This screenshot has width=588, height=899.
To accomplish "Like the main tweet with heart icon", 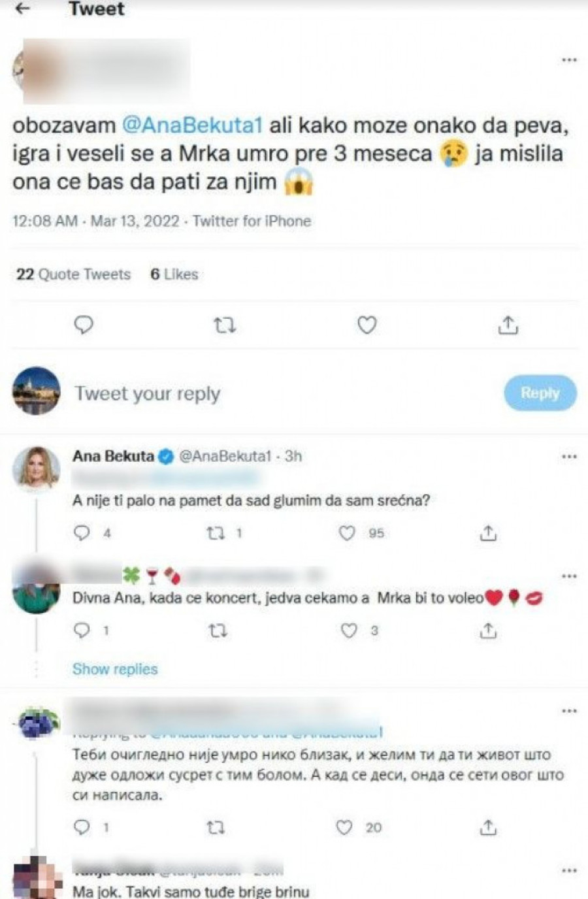I will 367,325.
